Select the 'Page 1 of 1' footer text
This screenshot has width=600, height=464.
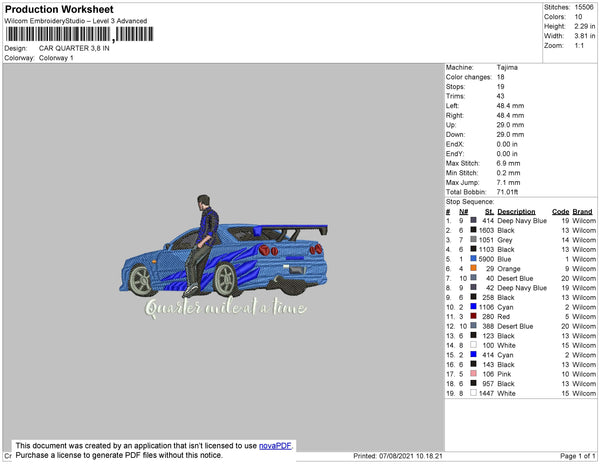tap(578, 456)
